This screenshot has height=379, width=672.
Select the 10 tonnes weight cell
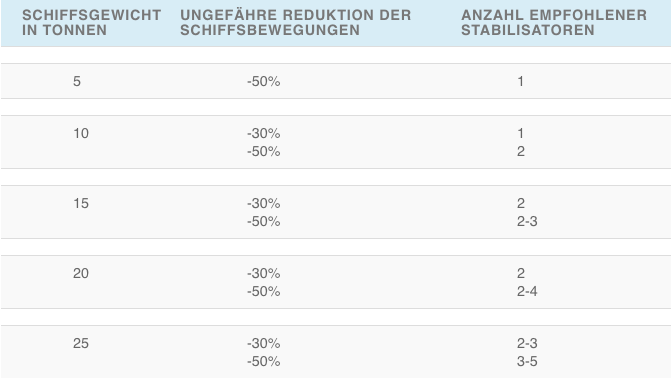[81, 133]
